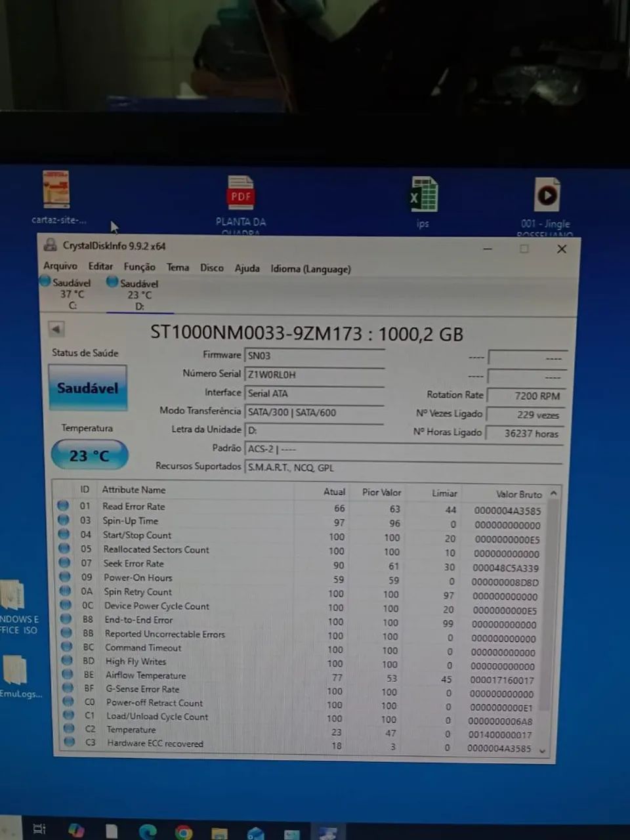Viewport: 630px width, 840px height.
Task: Click the Modo Transferência field
Action: 314,412
